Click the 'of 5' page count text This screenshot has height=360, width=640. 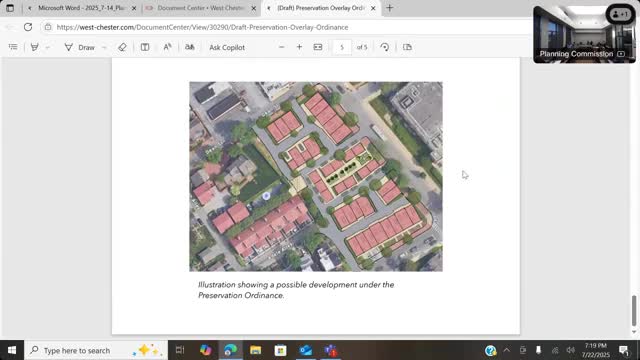tap(362, 47)
